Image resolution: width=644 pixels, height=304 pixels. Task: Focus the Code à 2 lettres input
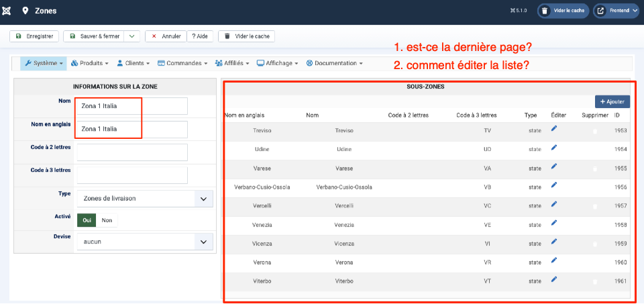pyautogui.click(x=132, y=152)
